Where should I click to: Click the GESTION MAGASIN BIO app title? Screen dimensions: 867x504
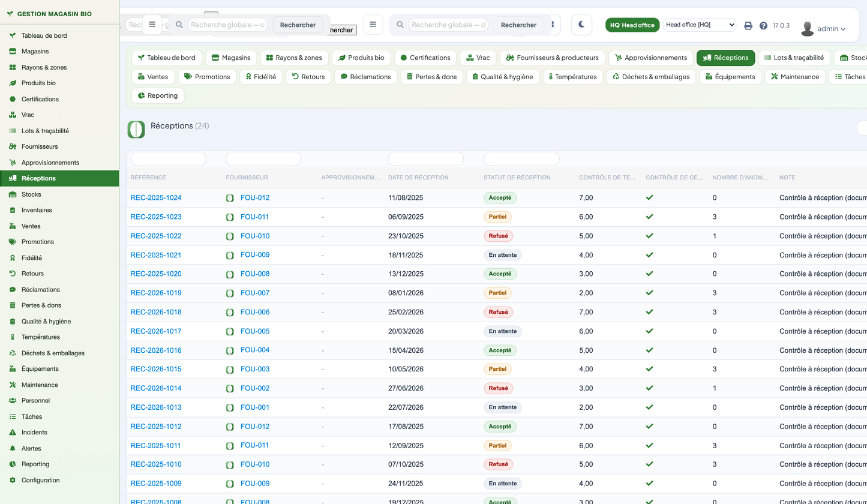coord(55,13)
